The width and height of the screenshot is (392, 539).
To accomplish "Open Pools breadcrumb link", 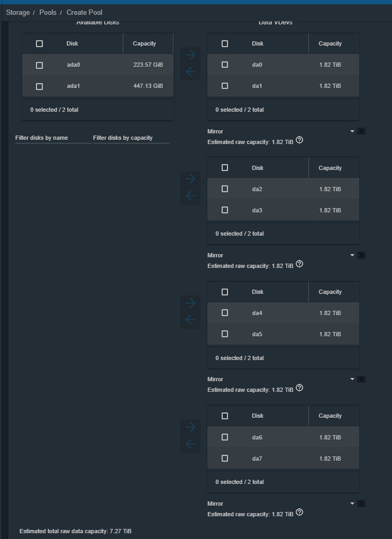I will pos(48,12).
